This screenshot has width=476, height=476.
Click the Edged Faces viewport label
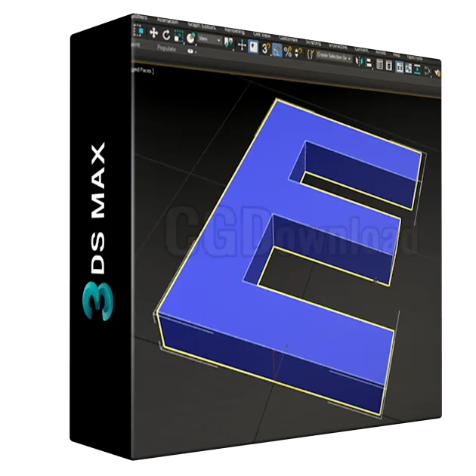point(142,70)
